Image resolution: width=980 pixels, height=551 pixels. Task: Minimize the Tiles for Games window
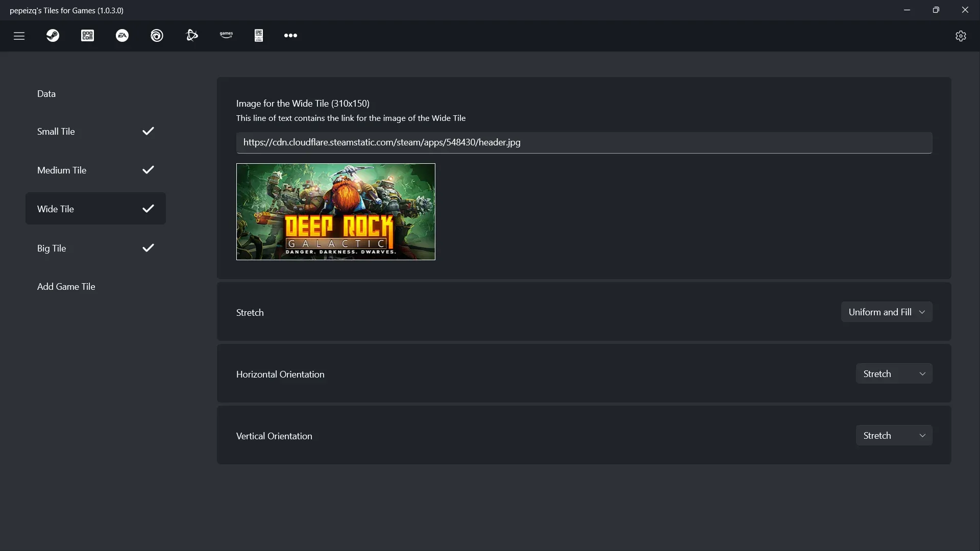[907, 10]
